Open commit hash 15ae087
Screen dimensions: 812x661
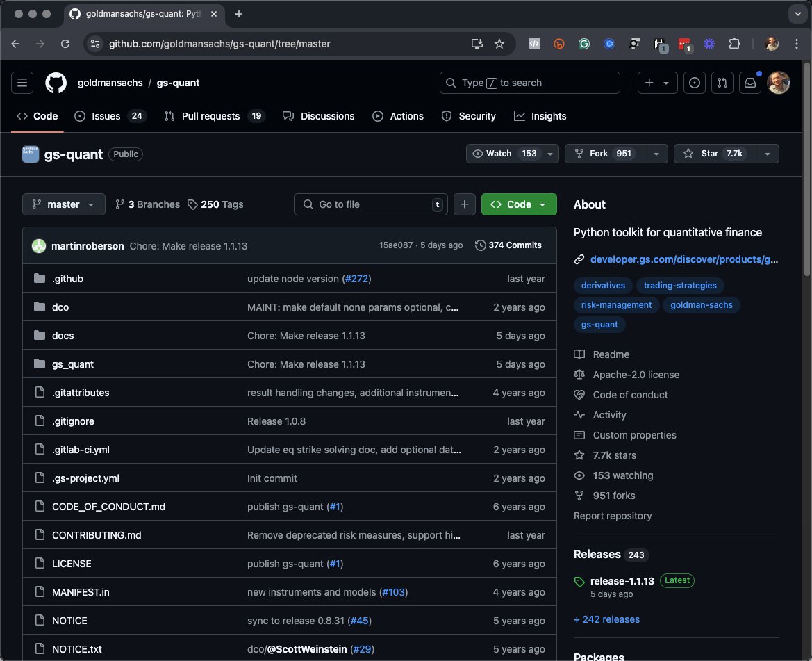point(396,245)
